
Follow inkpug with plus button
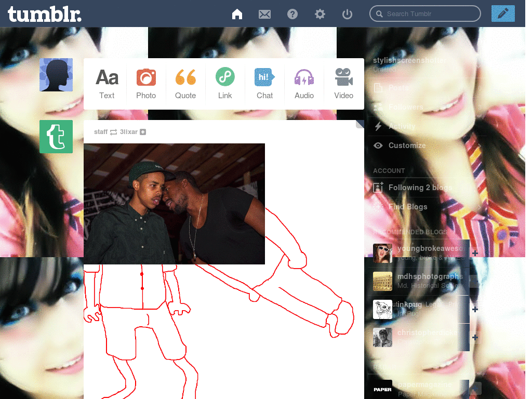[x=475, y=310]
